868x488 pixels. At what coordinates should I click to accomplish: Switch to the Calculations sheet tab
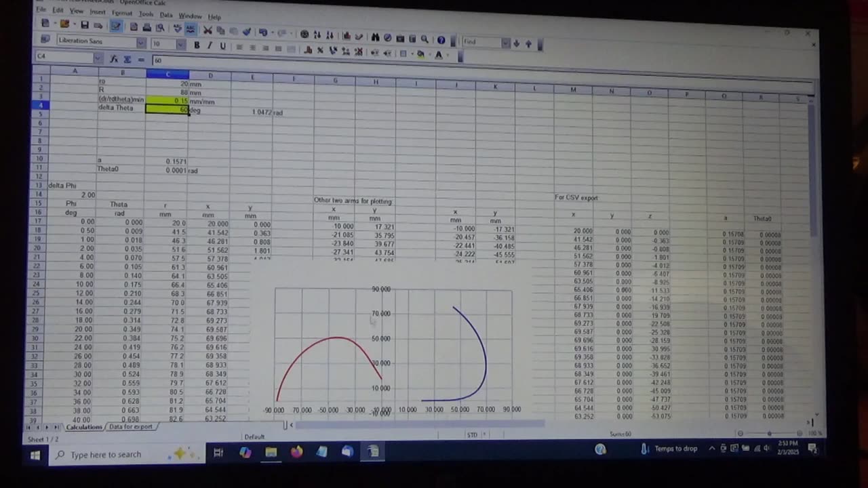[x=83, y=427]
